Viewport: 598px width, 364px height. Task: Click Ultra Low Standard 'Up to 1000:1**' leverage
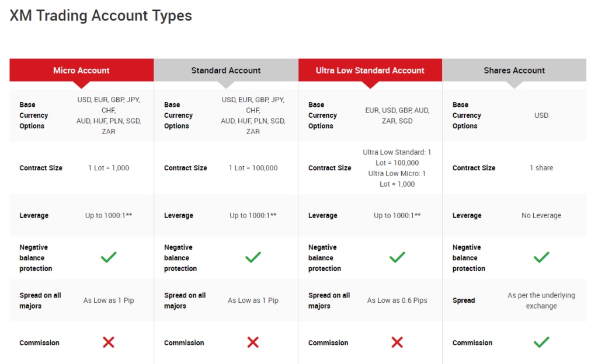[x=397, y=215]
